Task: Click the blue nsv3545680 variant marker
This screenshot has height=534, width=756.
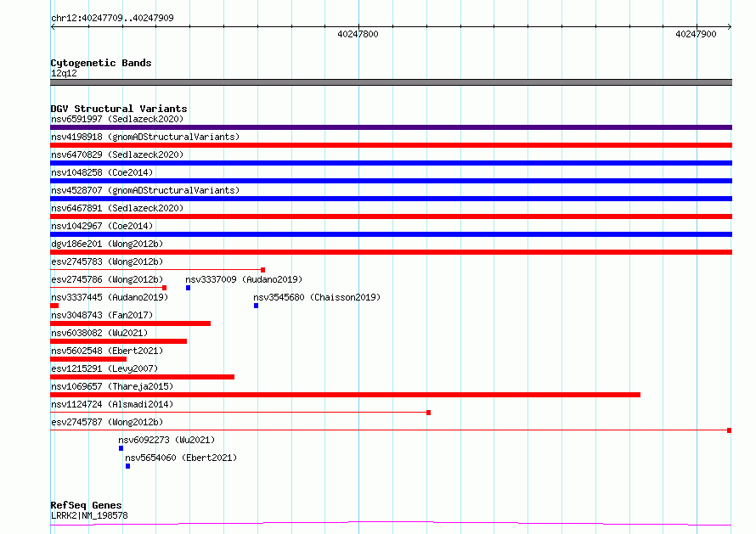Action: (256, 306)
